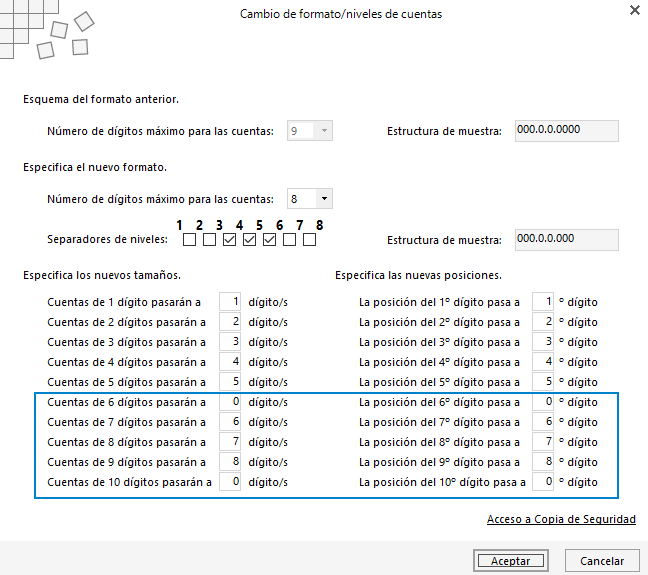The height and width of the screenshot is (575, 648).
Task: Edit new position field for 9º dígito
Action: pos(543,462)
